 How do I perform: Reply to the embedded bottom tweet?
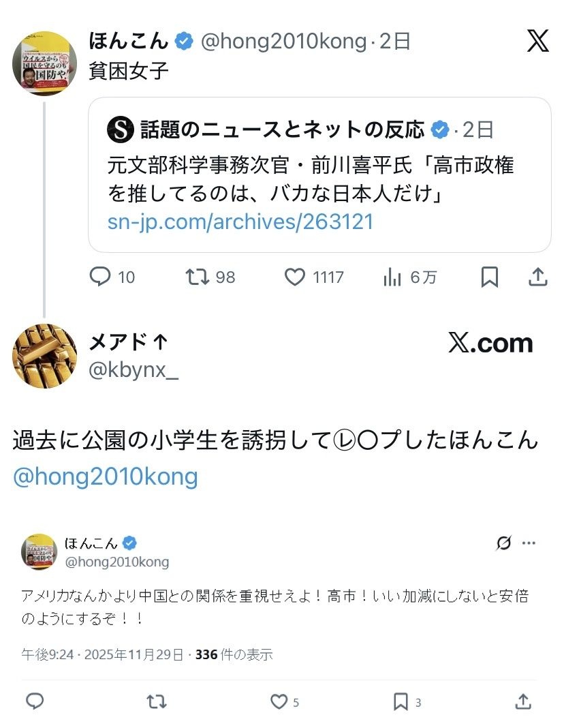coord(35,701)
